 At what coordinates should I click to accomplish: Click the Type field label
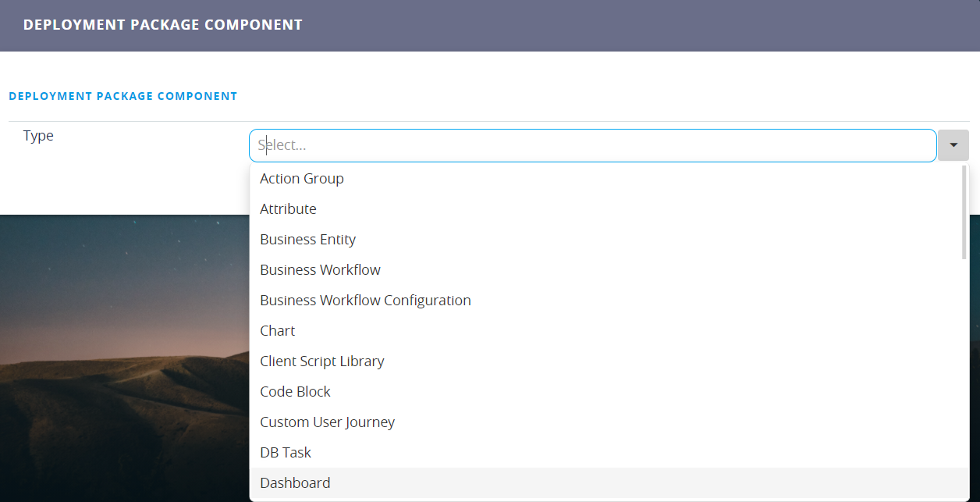point(38,136)
